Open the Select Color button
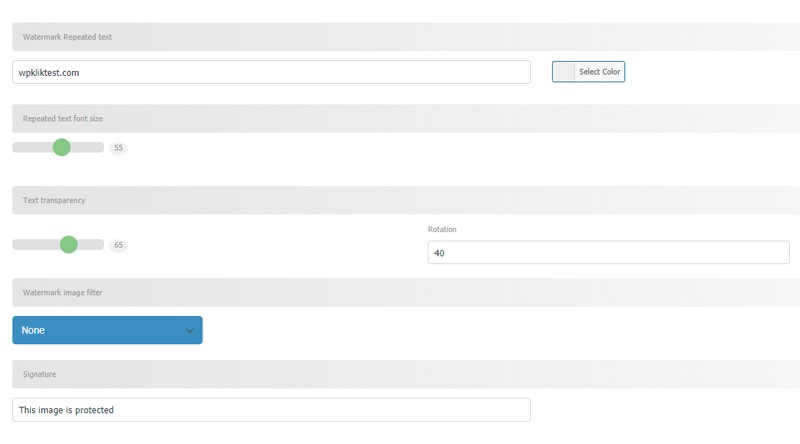Image resolution: width=800 pixels, height=444 pixels. (588, 72)
